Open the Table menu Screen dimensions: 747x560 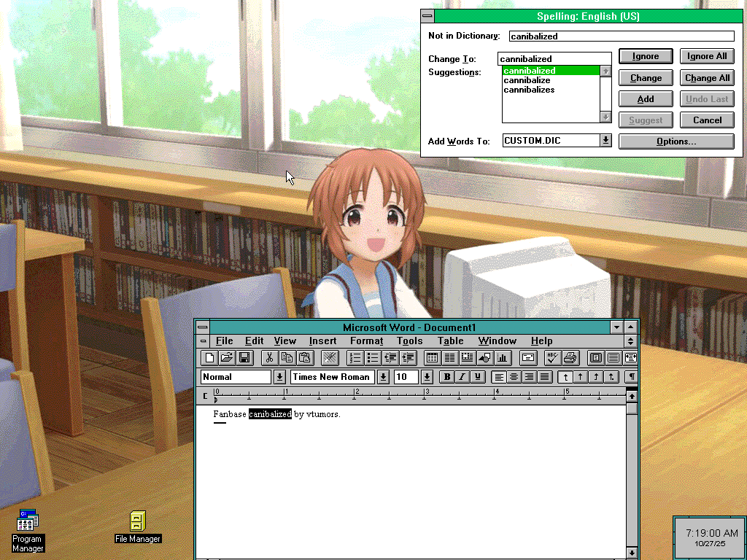click(450, 341)
